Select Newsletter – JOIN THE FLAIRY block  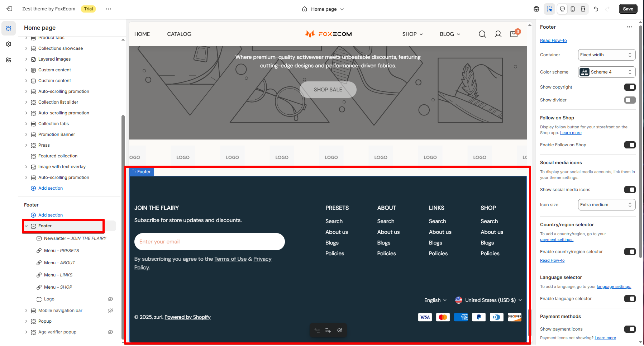75,238
